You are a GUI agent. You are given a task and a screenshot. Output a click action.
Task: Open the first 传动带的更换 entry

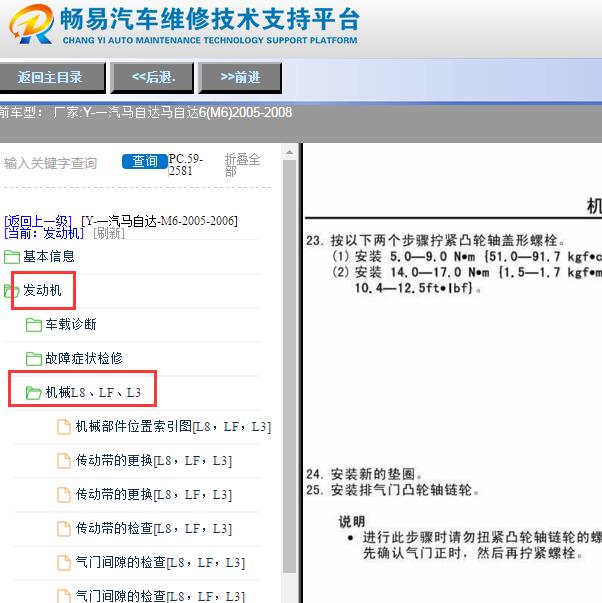point(154,460)
